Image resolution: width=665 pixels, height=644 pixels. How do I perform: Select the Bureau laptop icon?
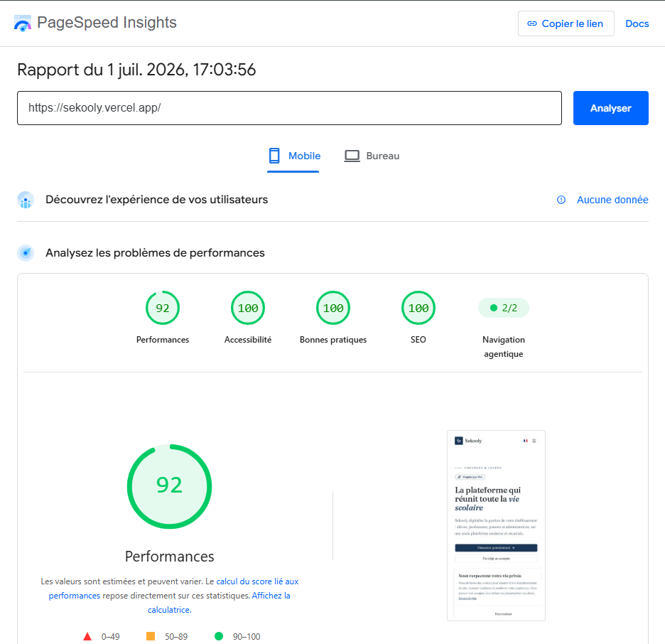[x=352, y=156]
